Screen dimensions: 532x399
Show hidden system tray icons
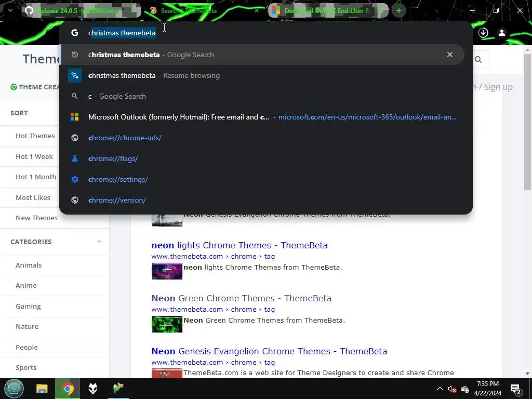[440, 389]
